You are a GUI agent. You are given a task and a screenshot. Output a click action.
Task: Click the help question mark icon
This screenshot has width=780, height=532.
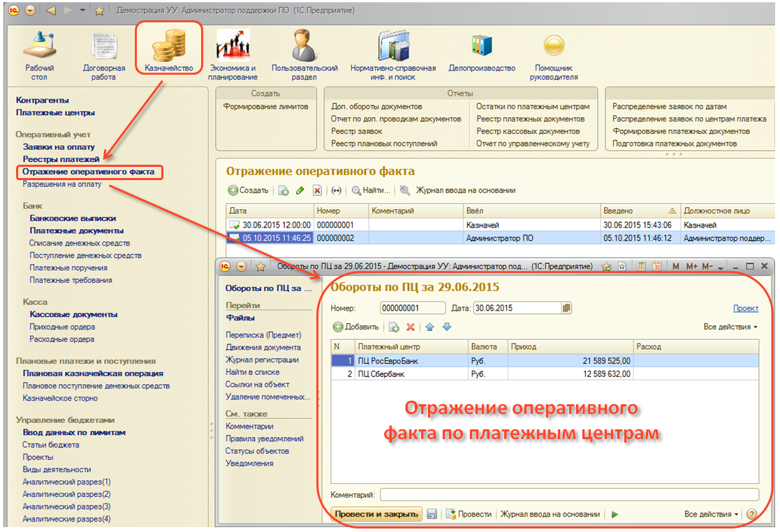click(x=751, y=515)
